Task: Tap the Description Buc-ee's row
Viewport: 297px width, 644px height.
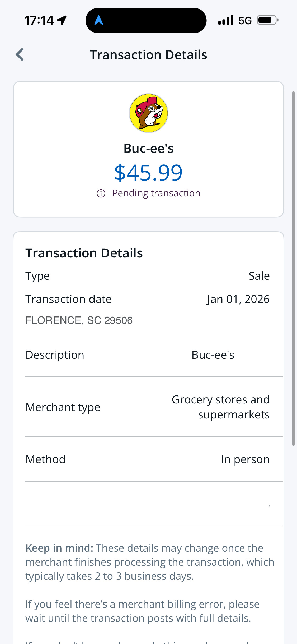Action: click(x=148, y=355)
